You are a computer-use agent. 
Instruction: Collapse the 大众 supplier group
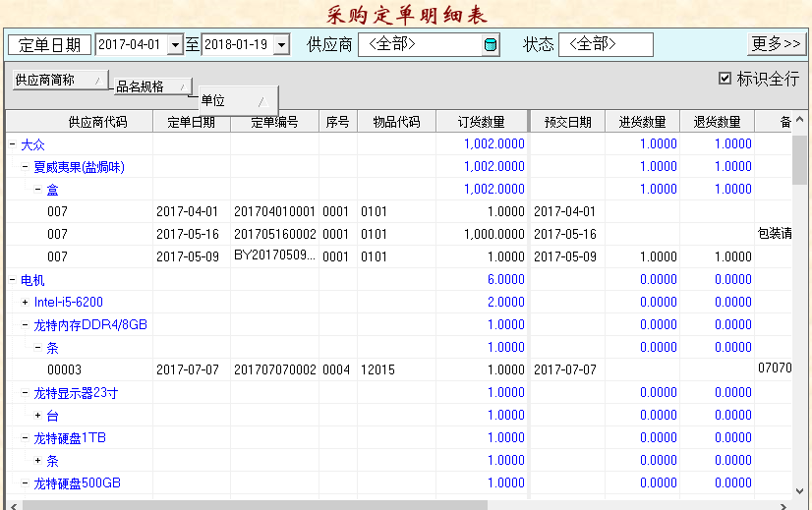tap(12, 144)
